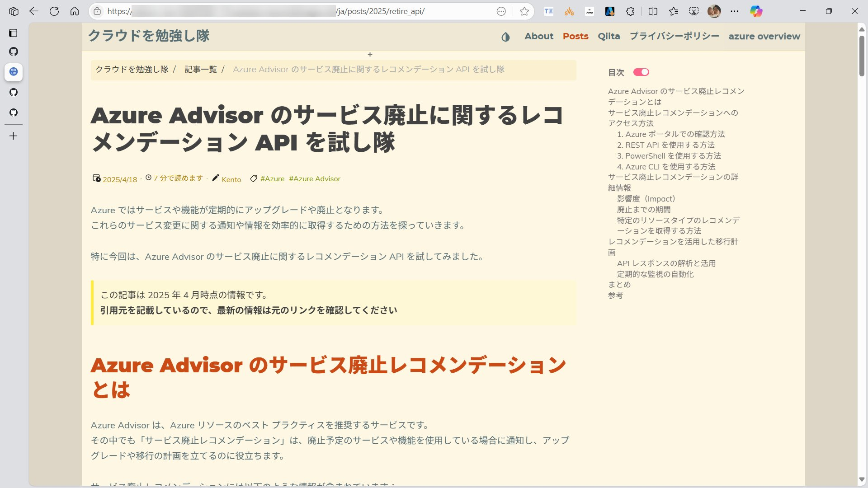
Task: Open the Favorites list icon
Action: pos(673,11)
